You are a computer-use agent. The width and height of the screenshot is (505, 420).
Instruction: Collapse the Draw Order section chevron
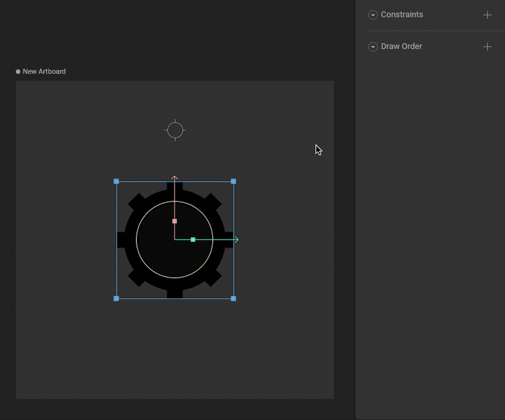[x=373, y=46]
